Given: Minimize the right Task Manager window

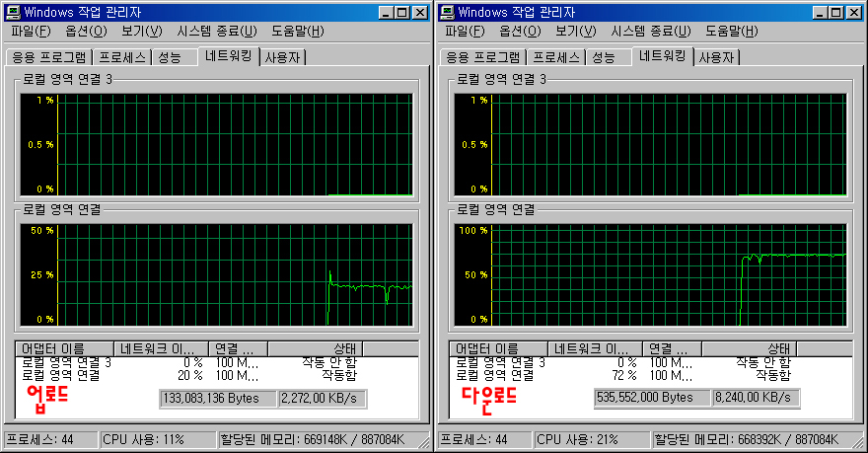Looking at the screenshot, I should [x=821, y=12].
